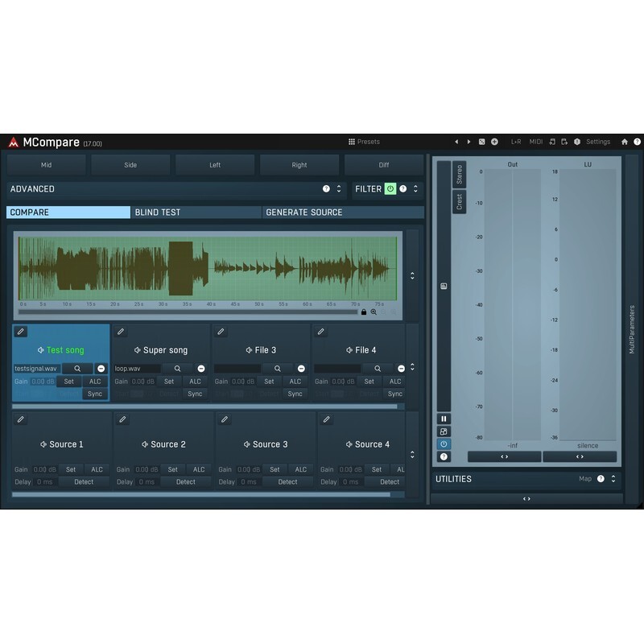Expand the UTILITIES section arrows
Image resolution: width=644 pixels, height=644 pixels.
(x=613, y=479)
